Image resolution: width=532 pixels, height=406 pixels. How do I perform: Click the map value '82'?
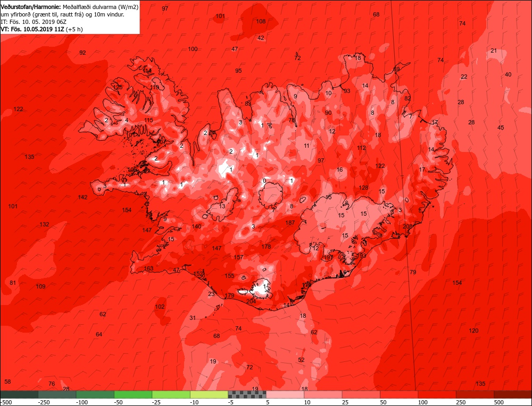[x=408, y=98]
